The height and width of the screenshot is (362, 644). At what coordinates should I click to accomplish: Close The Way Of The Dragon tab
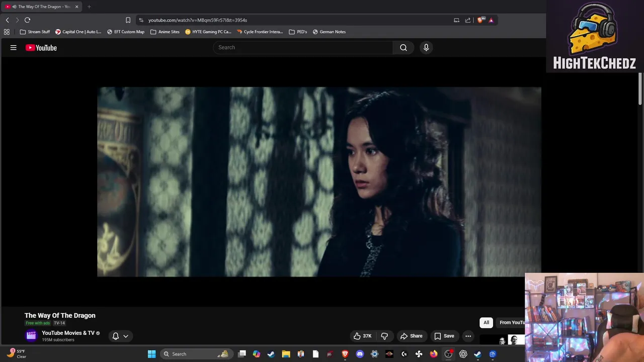[76, 7]
